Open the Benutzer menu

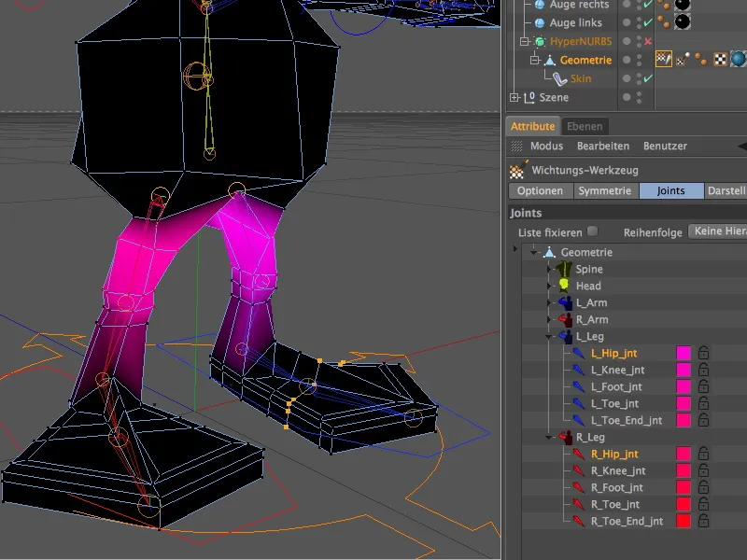point(665,147)
